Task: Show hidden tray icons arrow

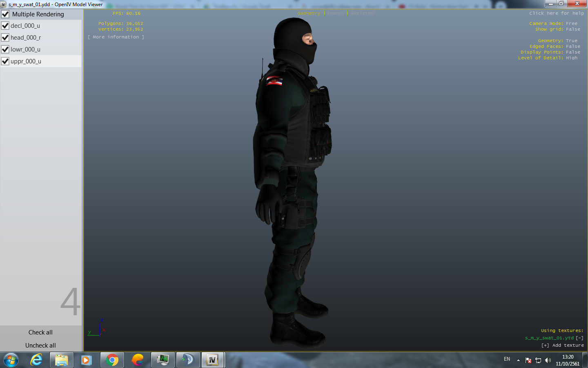Action: [518, 361]
